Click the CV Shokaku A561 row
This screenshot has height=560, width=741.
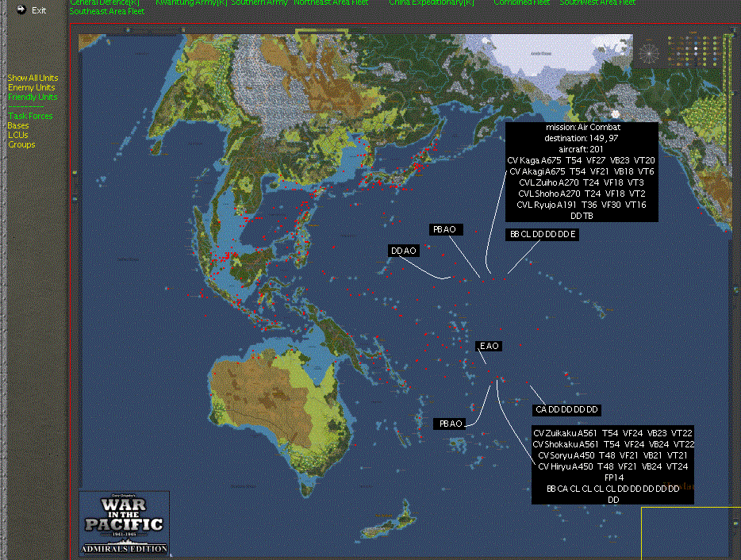613,444
